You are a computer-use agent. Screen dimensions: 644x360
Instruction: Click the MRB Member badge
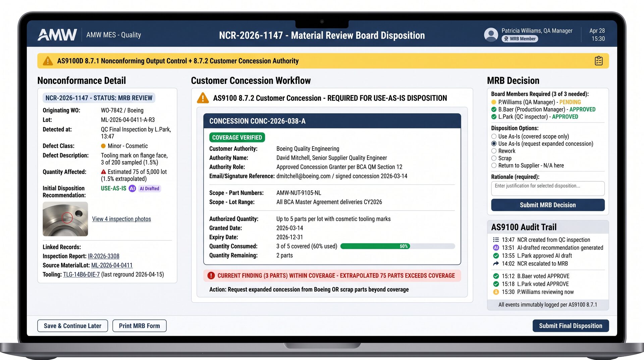coord(520,39)
